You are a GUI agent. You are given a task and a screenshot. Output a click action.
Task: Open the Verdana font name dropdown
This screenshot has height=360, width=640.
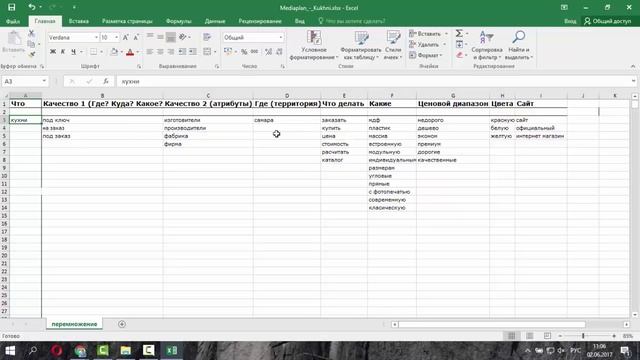coord(96,38)
